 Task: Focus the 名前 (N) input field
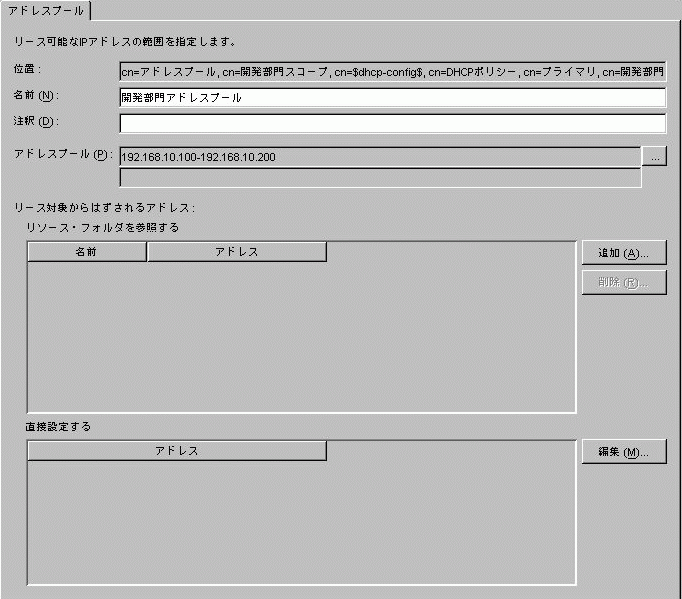coord(392,97)
